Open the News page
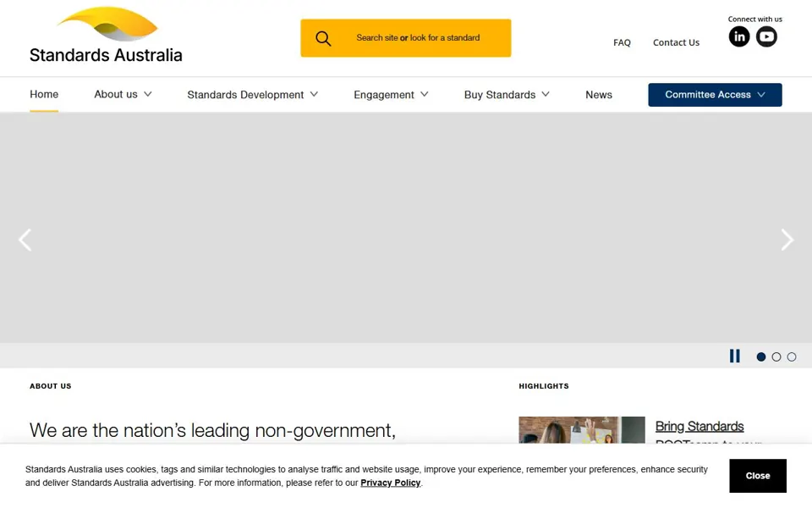The image size is (812, 508). [x=599, y=95]
